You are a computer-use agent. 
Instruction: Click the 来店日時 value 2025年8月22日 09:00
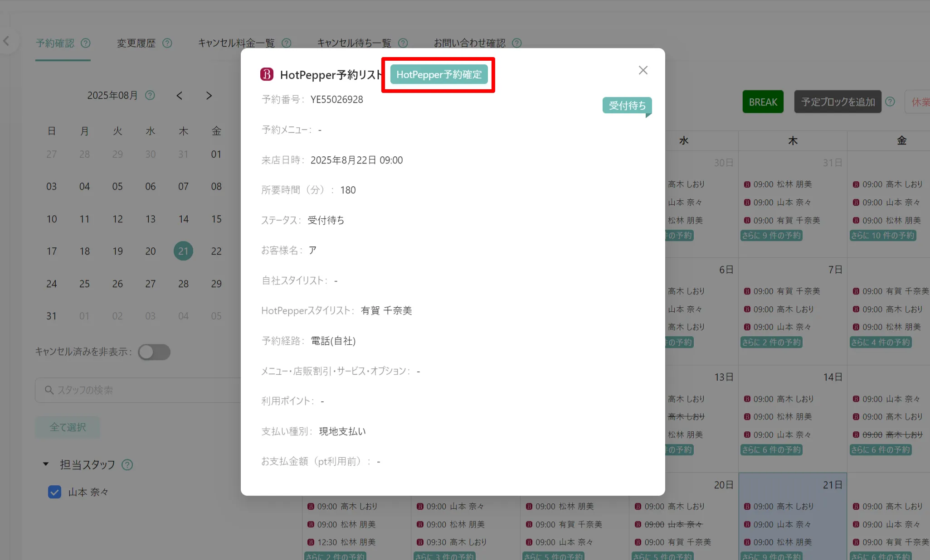click(x=356, y=160)
